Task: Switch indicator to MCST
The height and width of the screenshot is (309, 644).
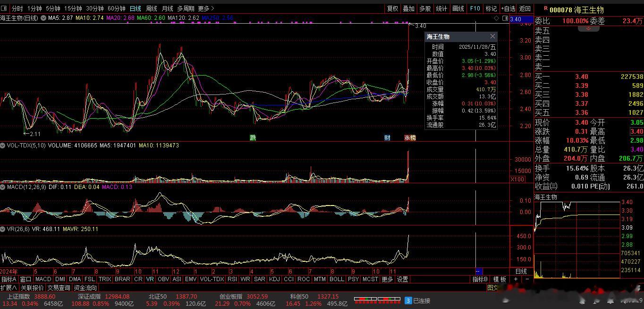Action: coord(370,279)
